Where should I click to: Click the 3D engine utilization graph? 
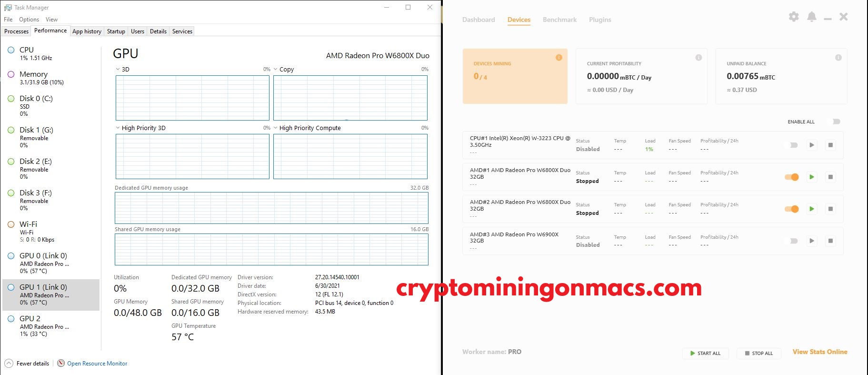(192, 98)
